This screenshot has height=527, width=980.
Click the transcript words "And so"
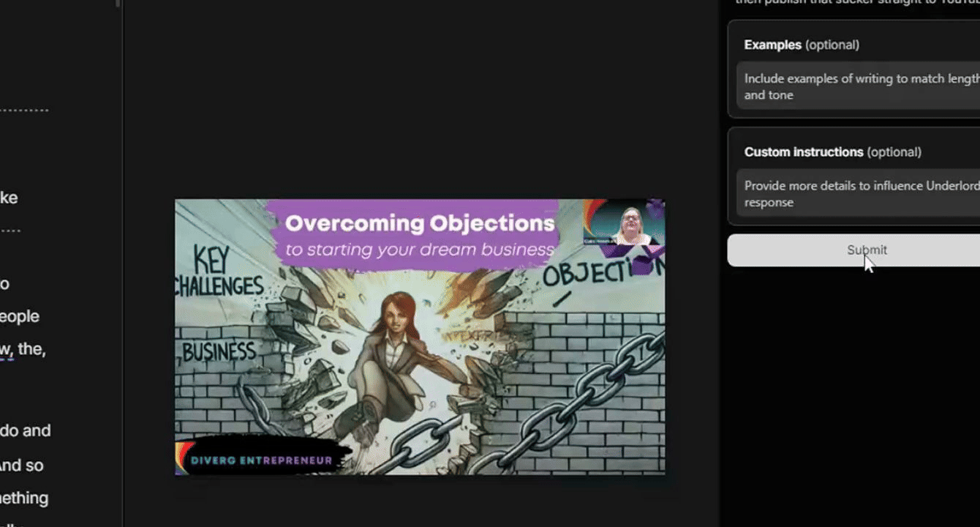(22, 466)
